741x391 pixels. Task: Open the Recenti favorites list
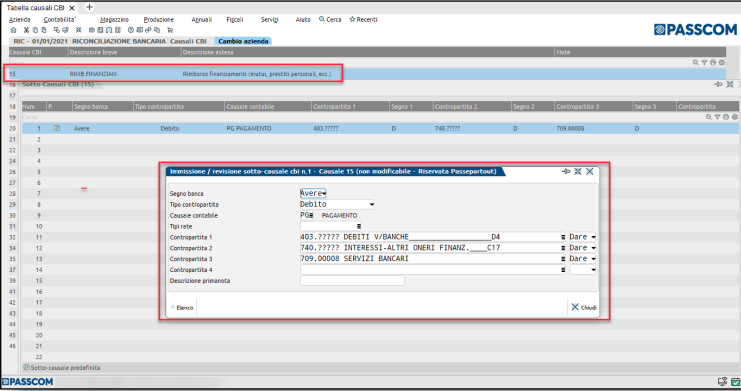[x=363, y=19]
